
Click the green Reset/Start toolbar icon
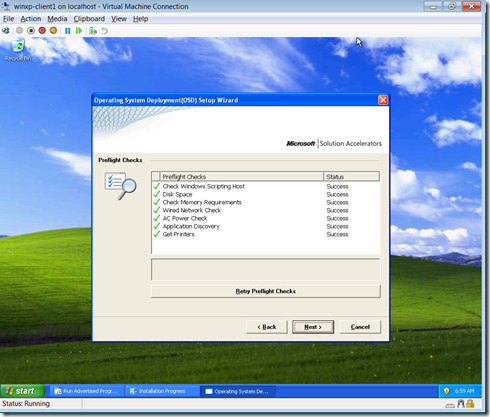tap(79, 31)
